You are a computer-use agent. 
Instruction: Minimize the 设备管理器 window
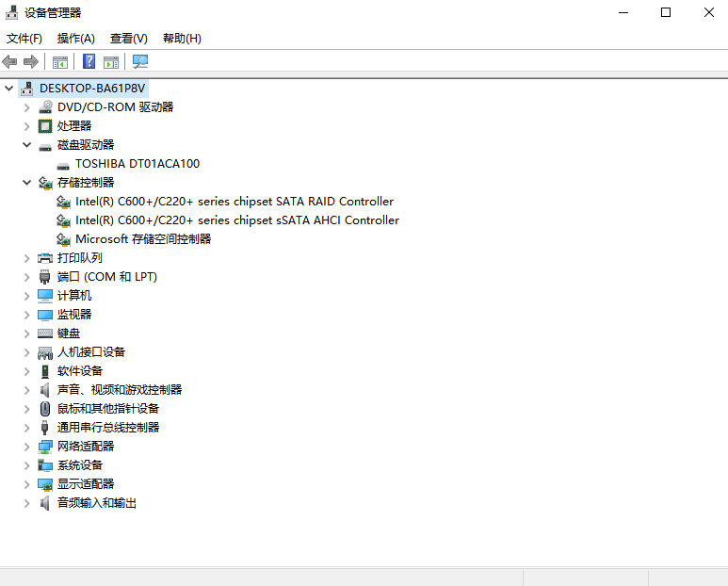click(x=623, y=12)
